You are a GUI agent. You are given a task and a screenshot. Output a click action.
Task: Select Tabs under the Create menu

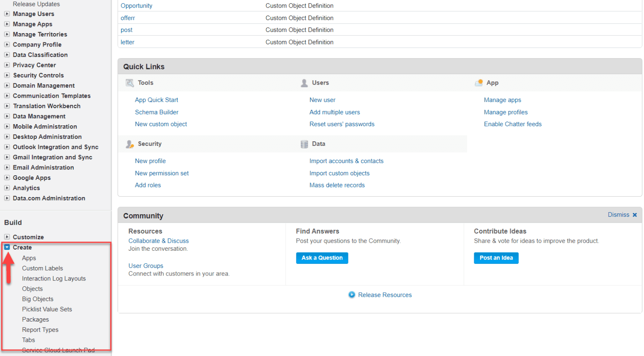pos(28,340)
